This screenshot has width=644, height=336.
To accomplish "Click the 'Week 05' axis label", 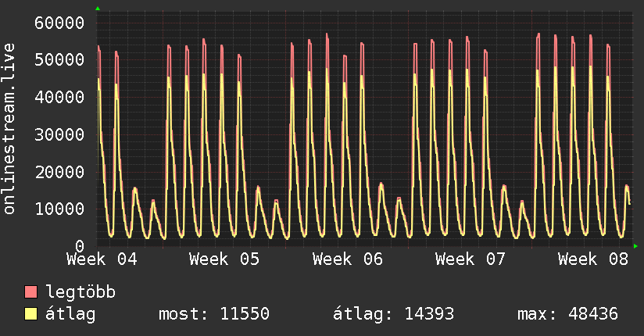I will (x=224, y=259).
